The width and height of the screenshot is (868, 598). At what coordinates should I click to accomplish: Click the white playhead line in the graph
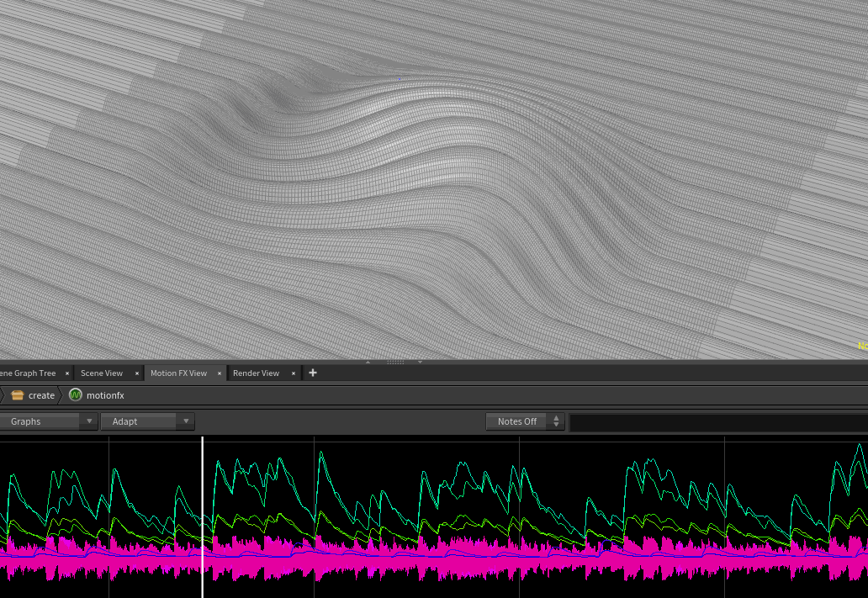(x=203, y=517)
